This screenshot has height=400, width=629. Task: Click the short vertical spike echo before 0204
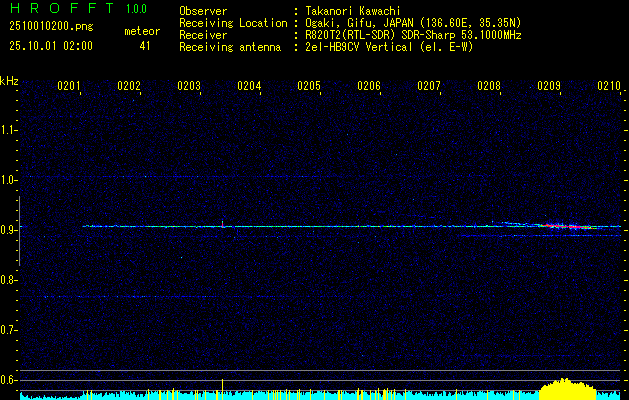coord(223,223)
